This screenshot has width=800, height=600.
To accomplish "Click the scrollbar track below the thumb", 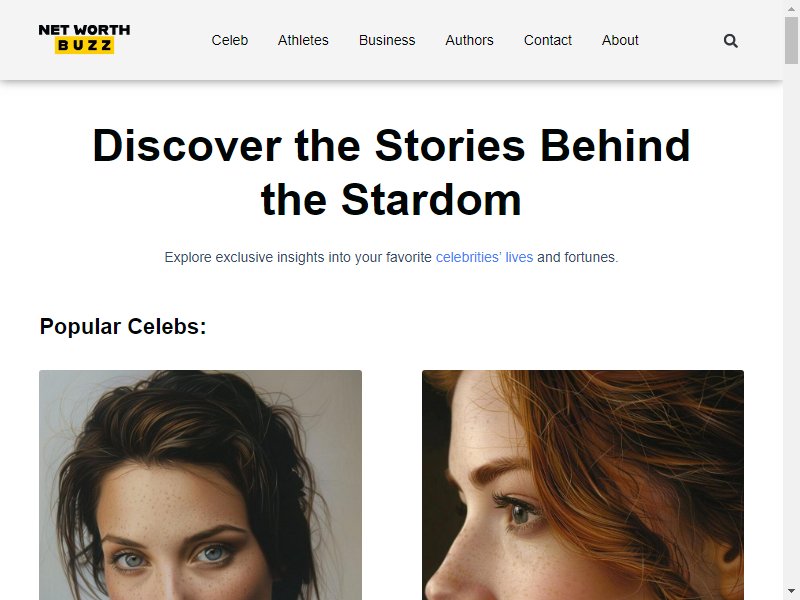I will [791, 327].
